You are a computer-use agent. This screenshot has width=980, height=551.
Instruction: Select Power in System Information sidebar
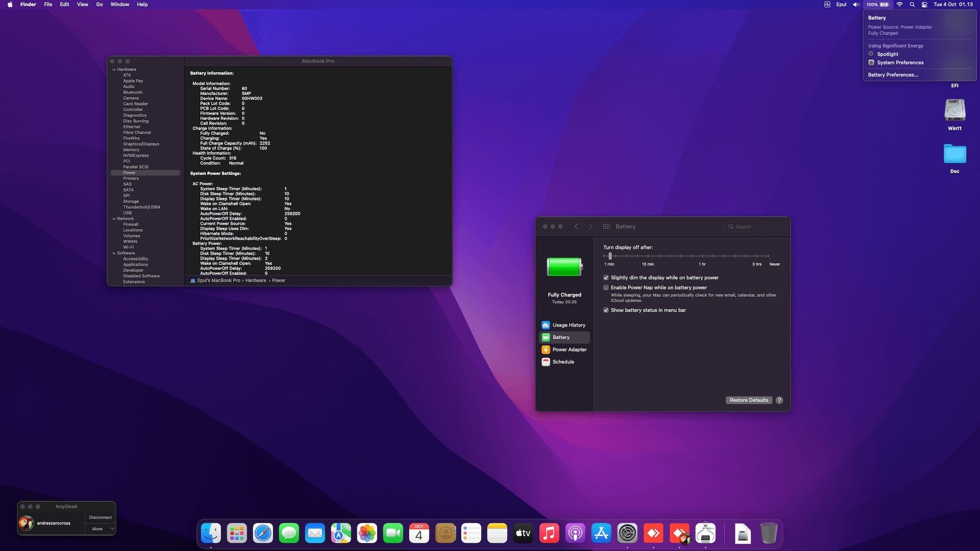[x=145, y=173]
